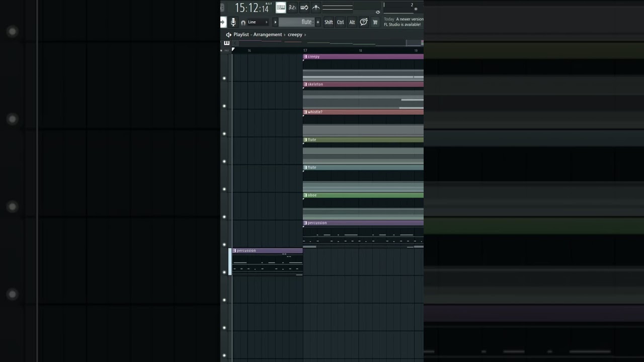
Task: Click the piano keys icon above track list
Action: [226, 43]
